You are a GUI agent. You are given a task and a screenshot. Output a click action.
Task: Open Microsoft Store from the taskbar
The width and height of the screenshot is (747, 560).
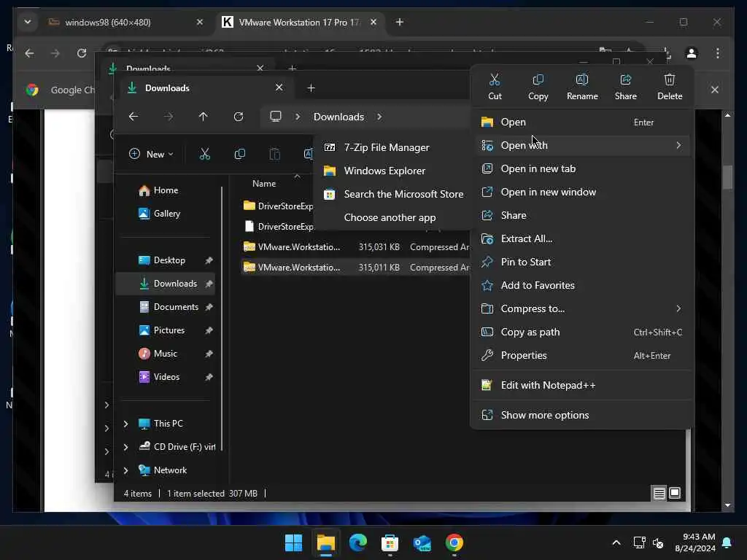pyautogui.click(x=390, y=542)
